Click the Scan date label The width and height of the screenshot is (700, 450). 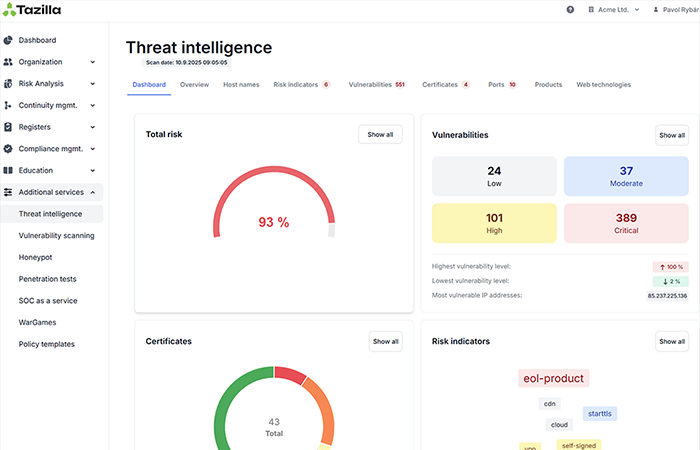point(187,62)
